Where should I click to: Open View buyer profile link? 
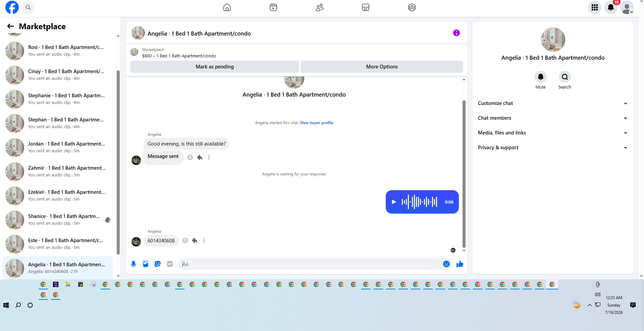pos(317,123)
